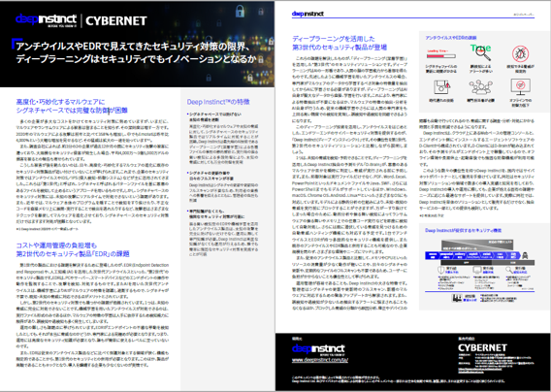Click the box title Deep Instinctが提供するセキュリティ機能
This screenshot has width=551, height=392.
[x=463, y=230]
